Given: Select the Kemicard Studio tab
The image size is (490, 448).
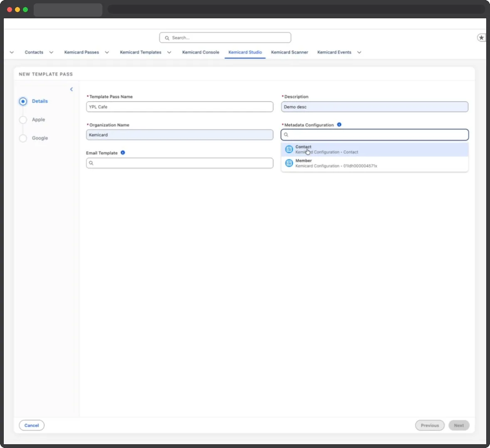Looking at the screenshot, I should tap(245, 52).
